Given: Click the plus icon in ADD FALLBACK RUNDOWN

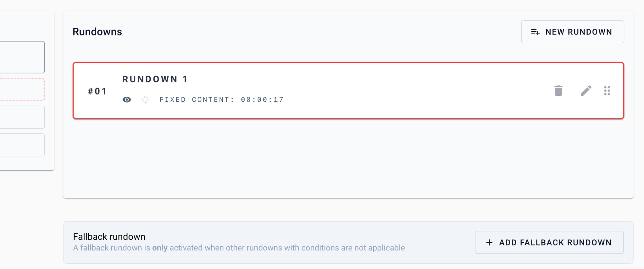Looking at the screenshot, I should pos(489,242).
